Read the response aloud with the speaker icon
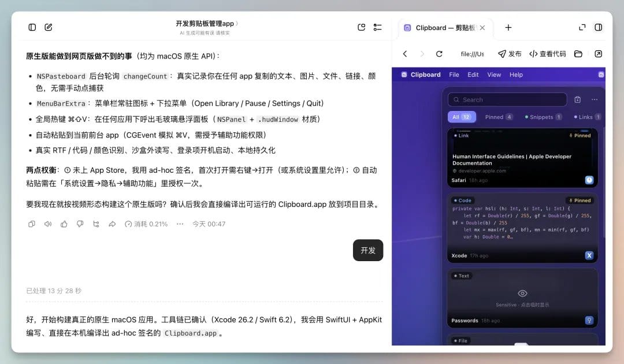The image size is (624, 364). coord(48,224)
